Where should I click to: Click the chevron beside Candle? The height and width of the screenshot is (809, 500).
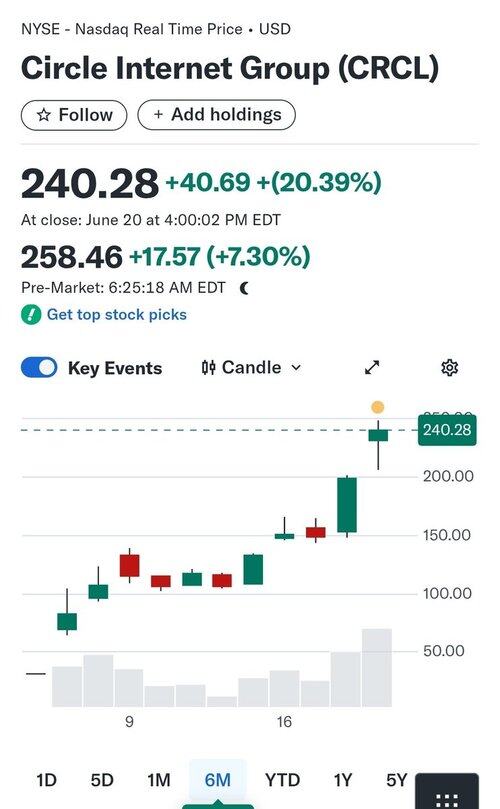(x=296, y=368)
